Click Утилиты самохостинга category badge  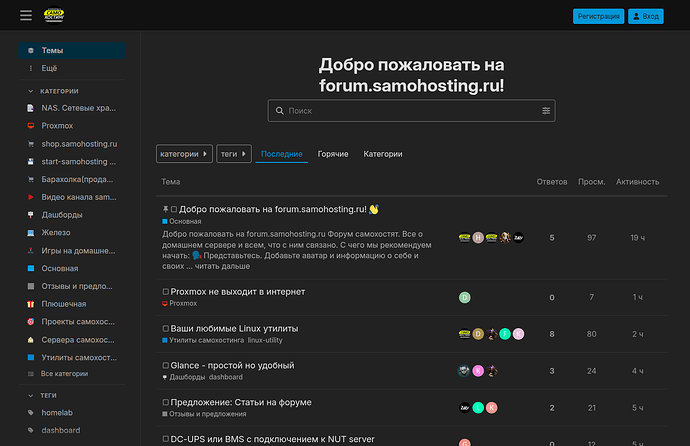(203, 340)
